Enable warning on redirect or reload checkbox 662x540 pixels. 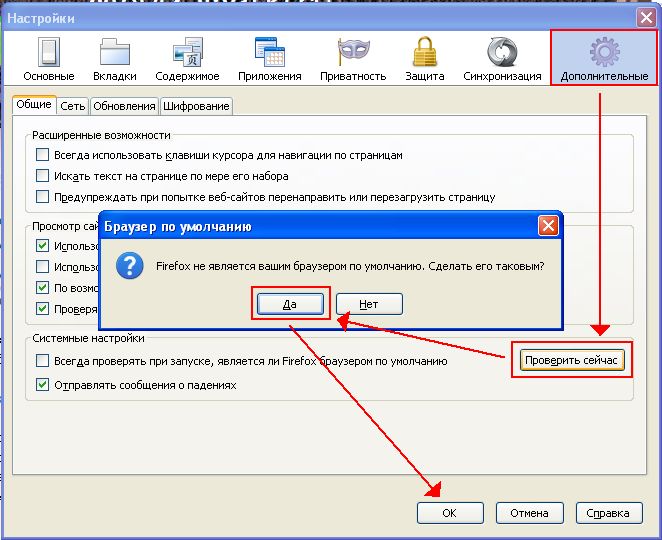click(42, 196)
